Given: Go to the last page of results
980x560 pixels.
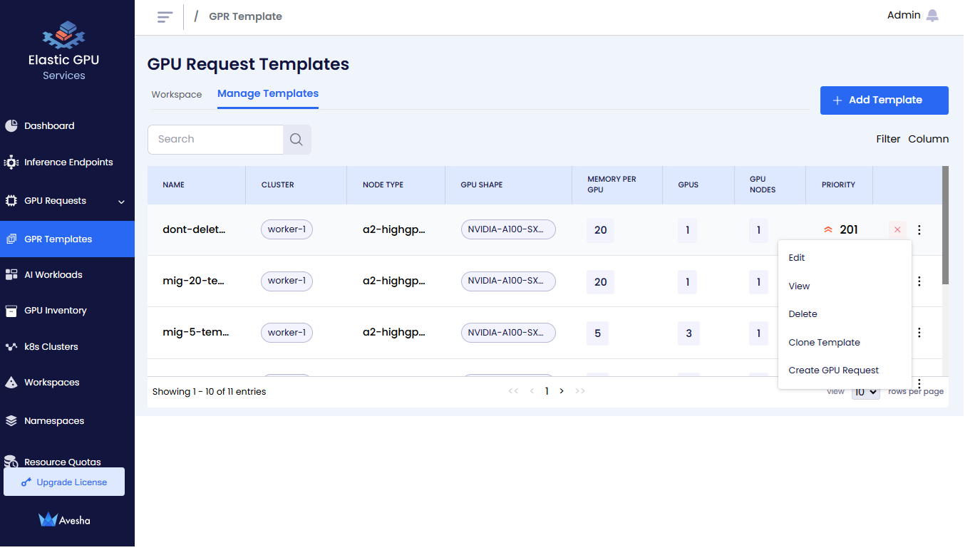Looking at the screenshot, I should click(580, 391).
